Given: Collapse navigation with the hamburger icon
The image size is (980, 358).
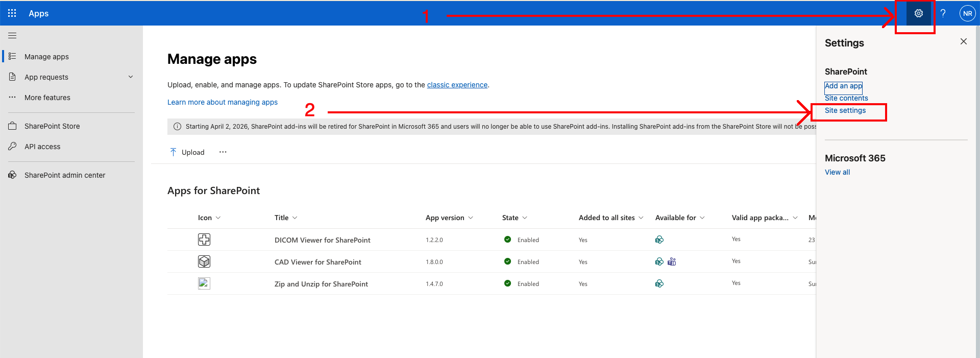Looking at the screenshot, I should (12, 36).
